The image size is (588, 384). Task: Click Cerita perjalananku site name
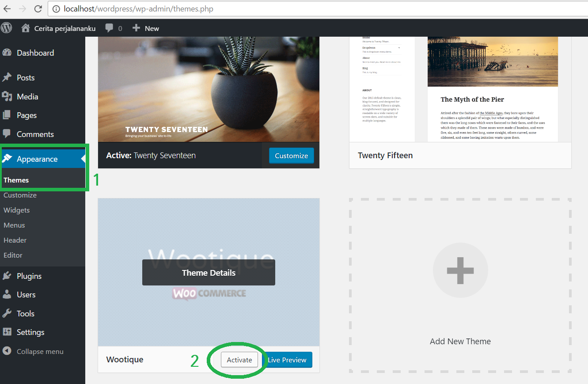(x=65, y=28)
